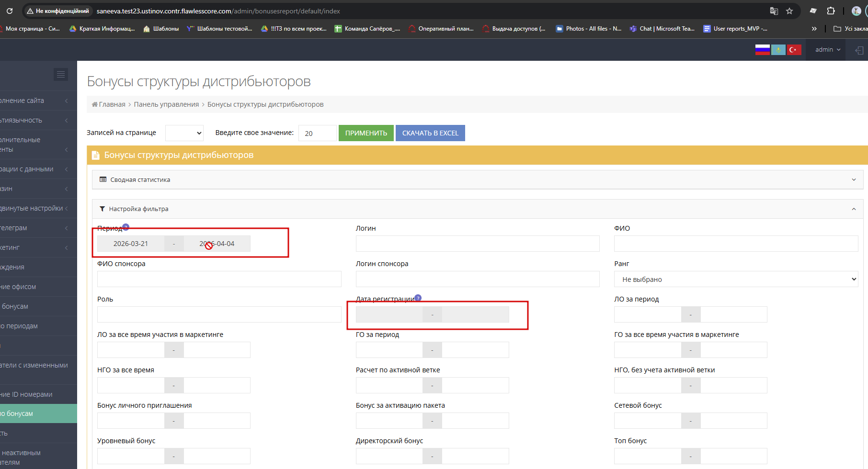
Task: Click Топ бонус minimum field
Action: pos(648,456)
